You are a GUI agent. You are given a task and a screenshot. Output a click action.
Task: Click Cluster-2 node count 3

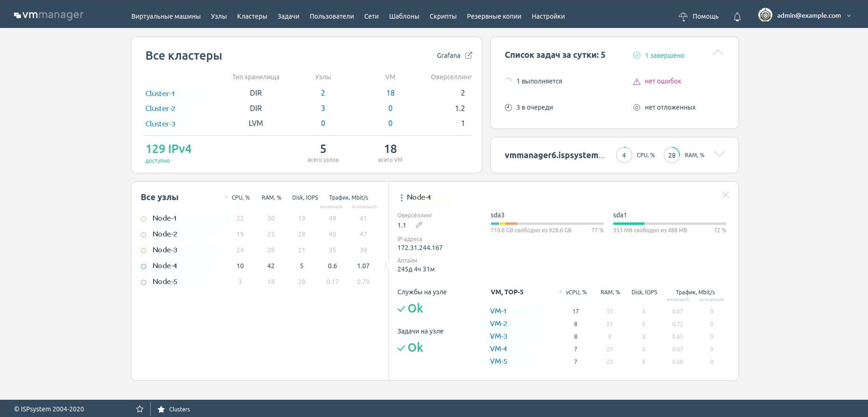pos(323,108)
